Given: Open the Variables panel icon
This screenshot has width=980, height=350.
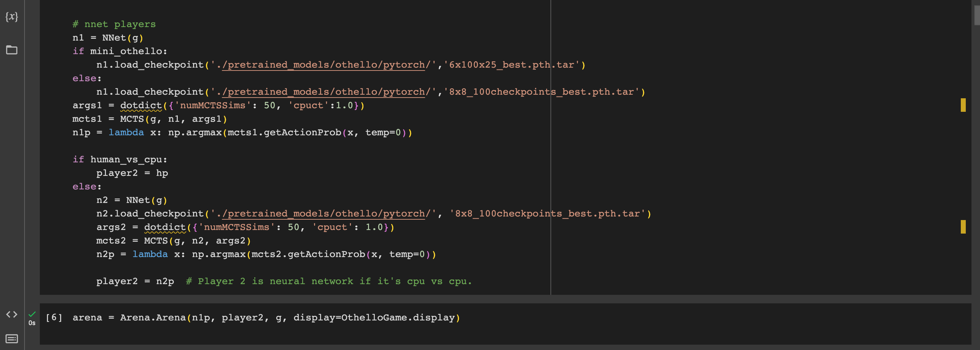Looking at the screenshot, I should coord(12,16).
